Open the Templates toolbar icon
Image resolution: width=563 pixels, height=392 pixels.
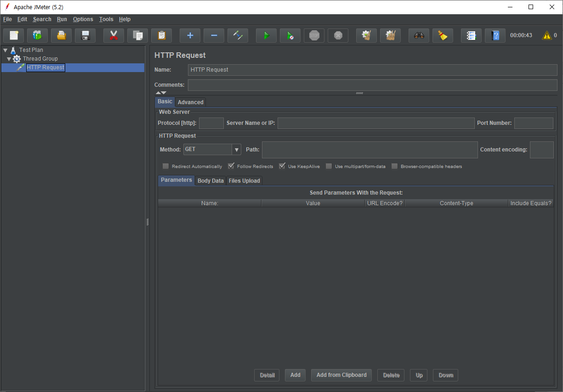38,35
